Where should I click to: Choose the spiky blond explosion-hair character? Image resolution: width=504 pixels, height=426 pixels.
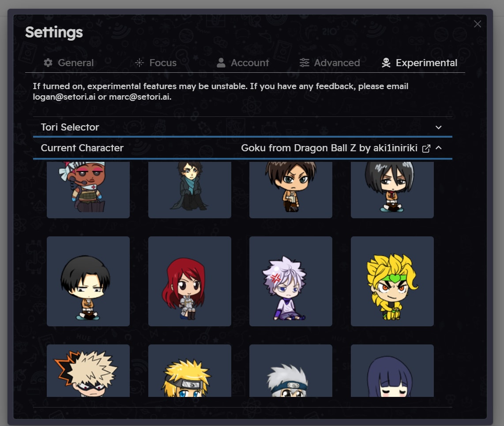88,371
